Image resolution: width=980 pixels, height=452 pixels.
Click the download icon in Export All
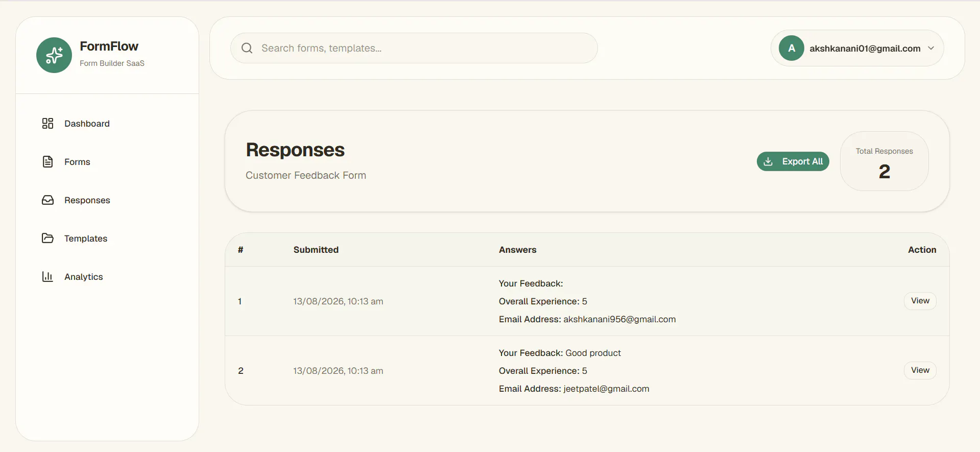point(768,161)
